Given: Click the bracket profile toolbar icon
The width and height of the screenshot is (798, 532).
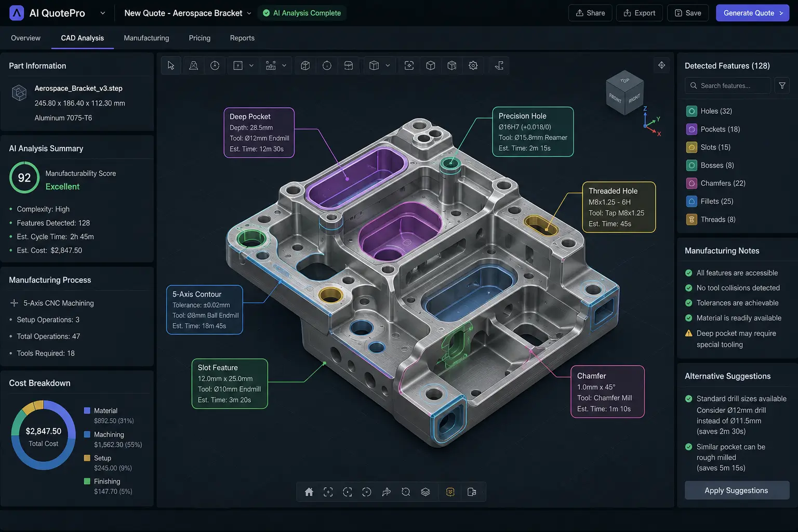Looking at the screenshot, I should click(499, 65).
